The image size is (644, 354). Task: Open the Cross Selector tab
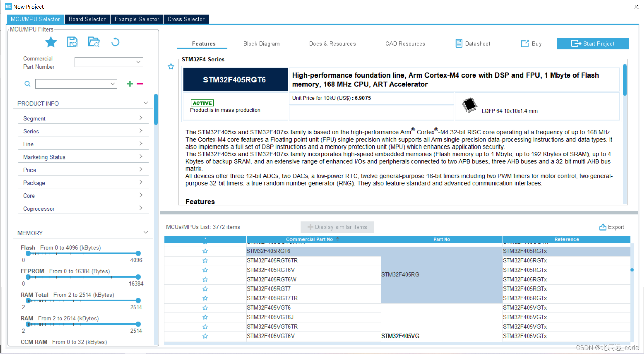pos(186,19)
